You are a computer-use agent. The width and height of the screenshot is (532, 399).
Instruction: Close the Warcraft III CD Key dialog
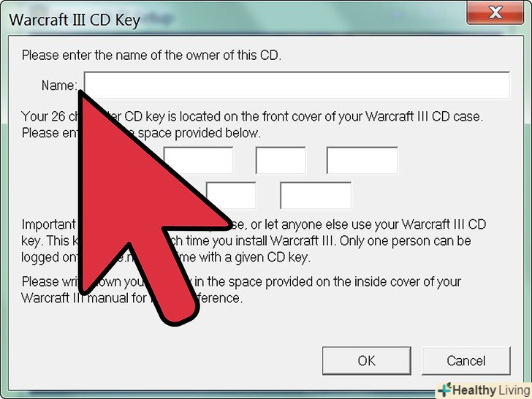(x=495, y=13)
